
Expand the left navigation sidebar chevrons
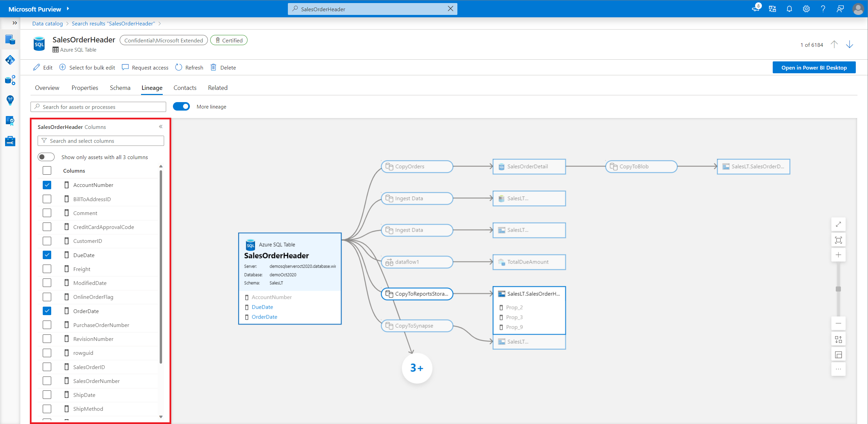(x=15, y=23)
